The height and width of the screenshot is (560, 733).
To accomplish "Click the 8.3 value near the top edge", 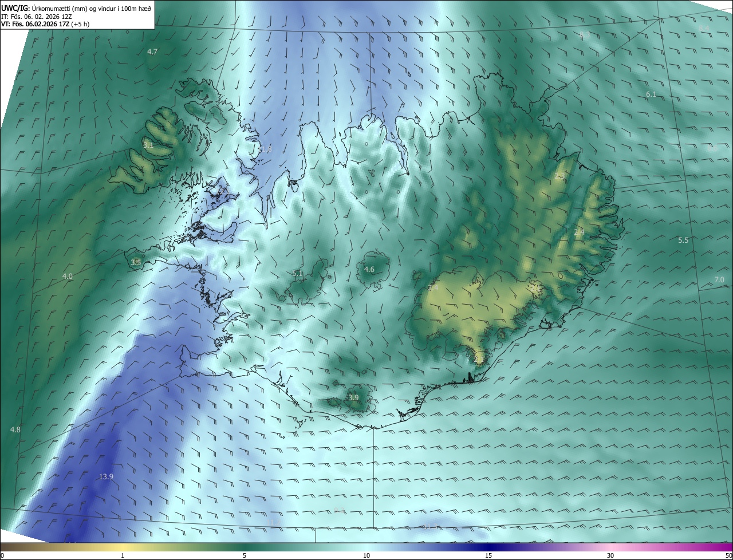I will tap(585, 35).
